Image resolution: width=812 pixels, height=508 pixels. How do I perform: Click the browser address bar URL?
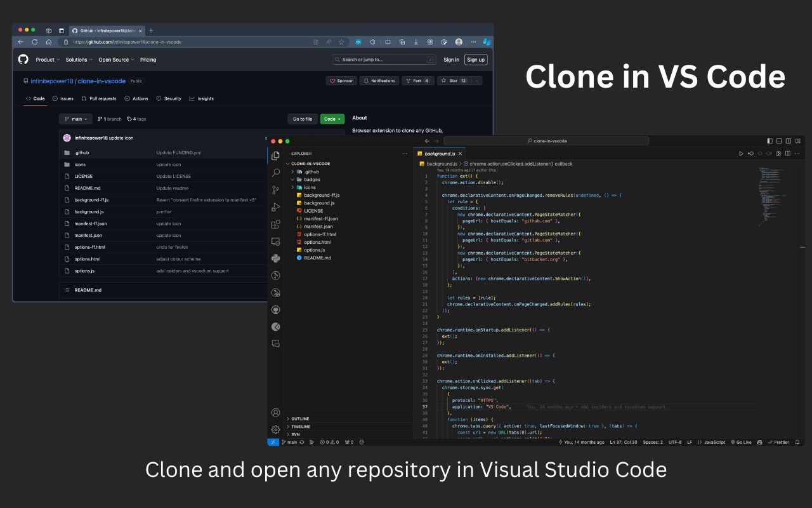(x=128, y=42)
